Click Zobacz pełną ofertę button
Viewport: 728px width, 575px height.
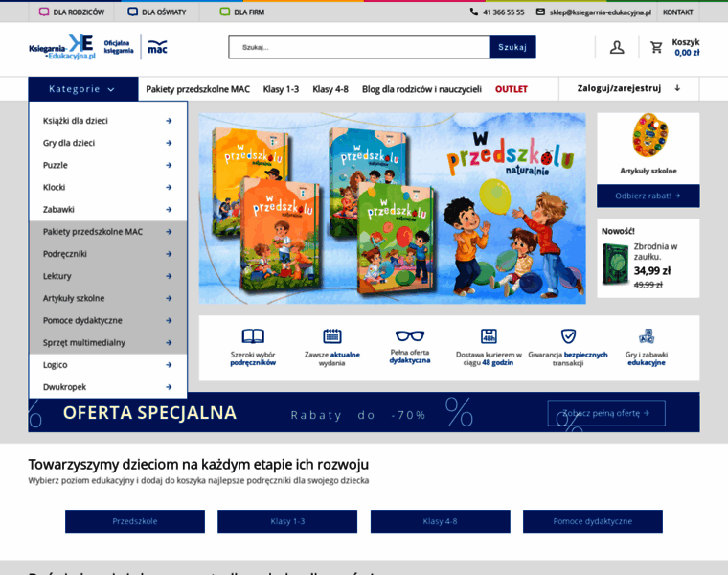point(606,413)
